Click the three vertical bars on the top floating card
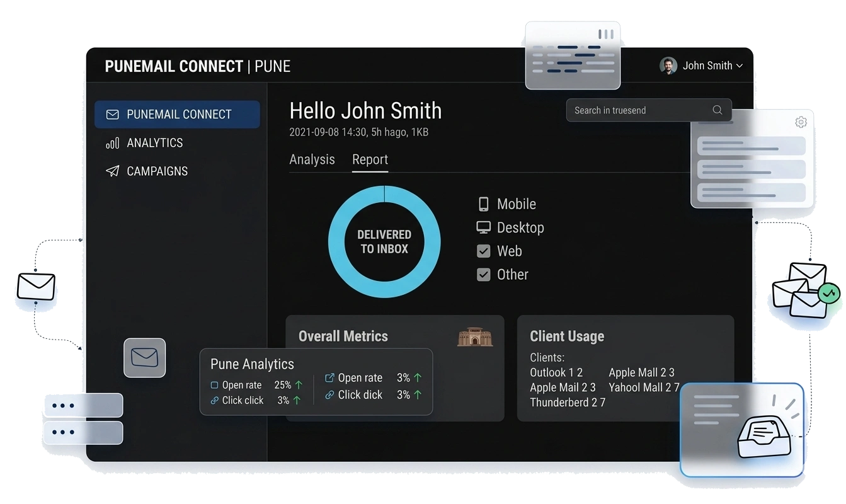This screenshot has height=504, width=846. coord(605,34)
